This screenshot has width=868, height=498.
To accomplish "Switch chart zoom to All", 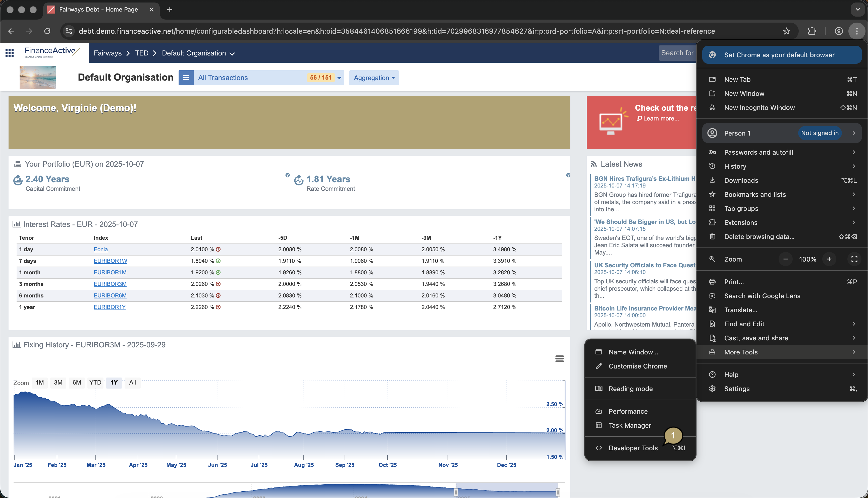I will 132,383.
